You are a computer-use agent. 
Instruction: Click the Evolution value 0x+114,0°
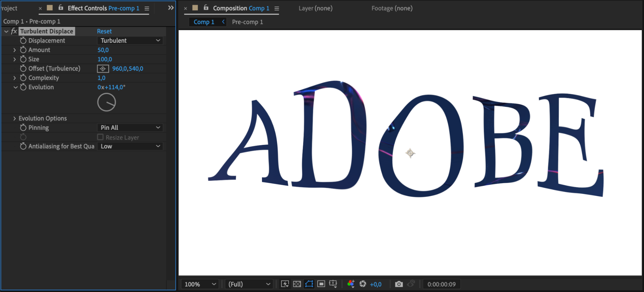click(x=111, y=87)
